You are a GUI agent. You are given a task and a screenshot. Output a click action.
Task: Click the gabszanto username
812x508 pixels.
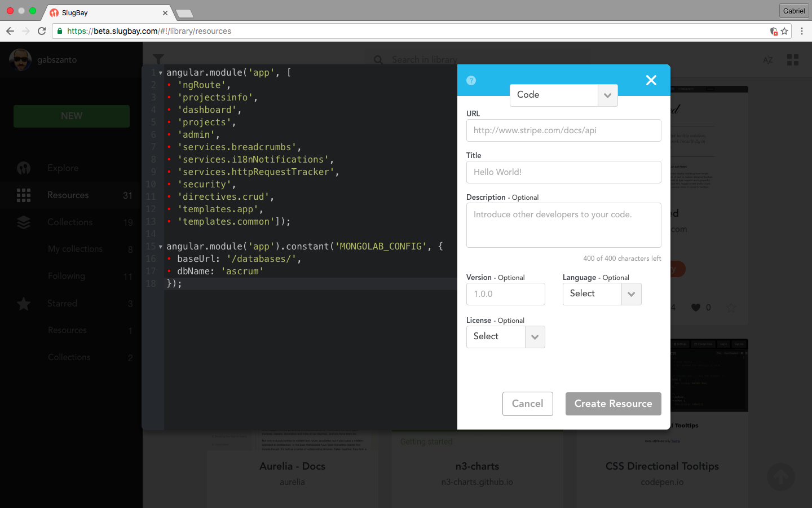tap(57, 60)
